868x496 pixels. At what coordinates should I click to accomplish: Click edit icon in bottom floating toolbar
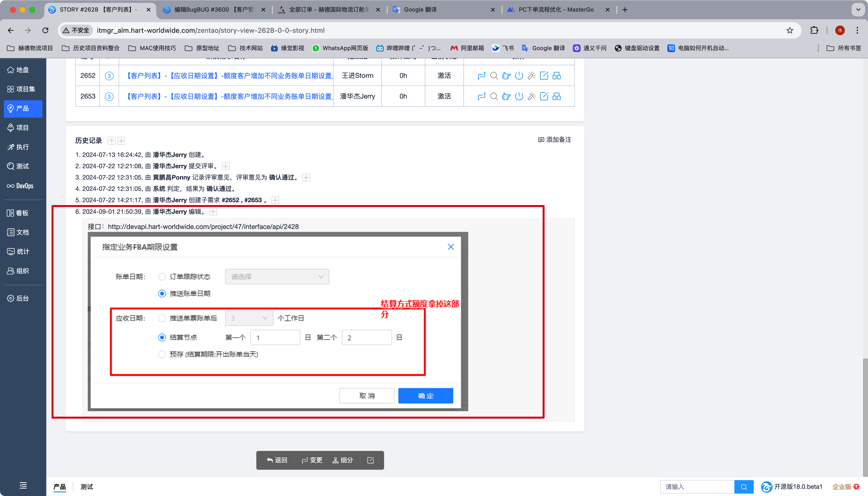pos(371,460)
